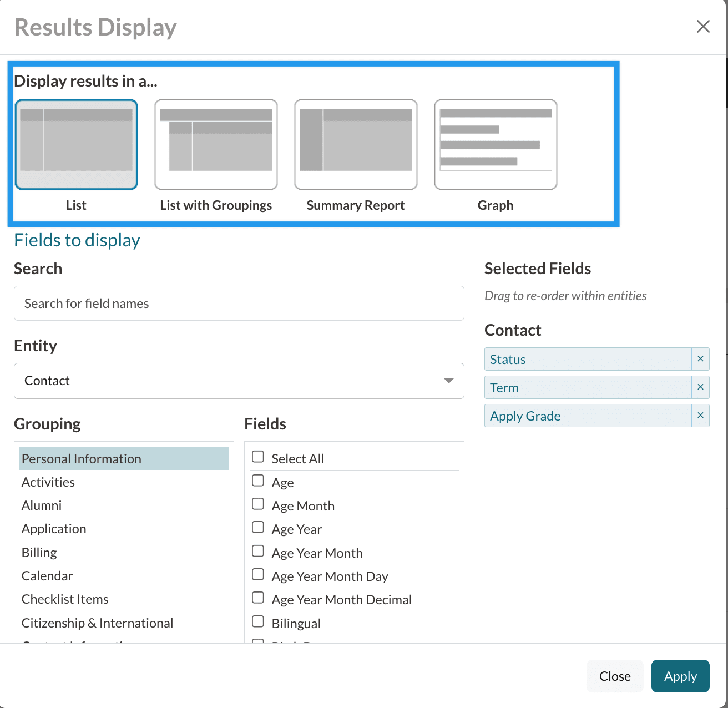Select the List display layout icon
The image size is (728, 708).
(76, 145)
